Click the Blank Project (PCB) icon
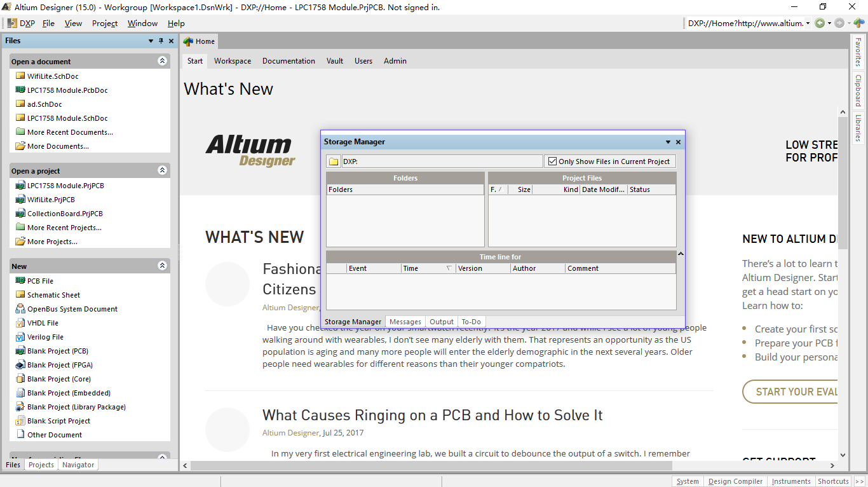868x487 pixels. click(20, 351)
